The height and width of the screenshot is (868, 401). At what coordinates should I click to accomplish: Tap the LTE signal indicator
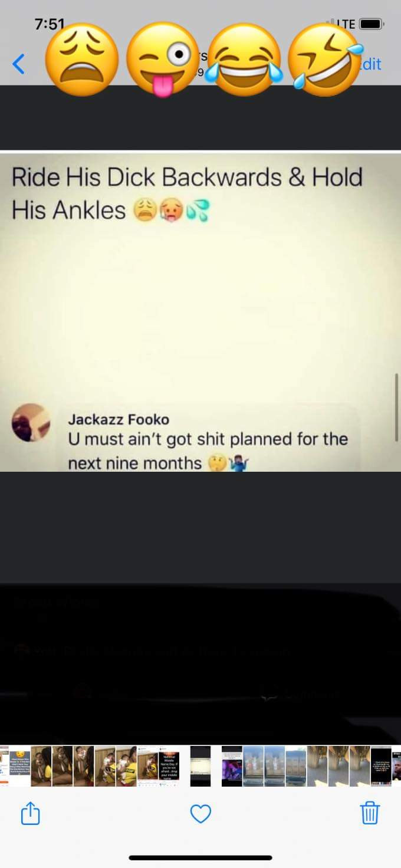coord(345,24)
